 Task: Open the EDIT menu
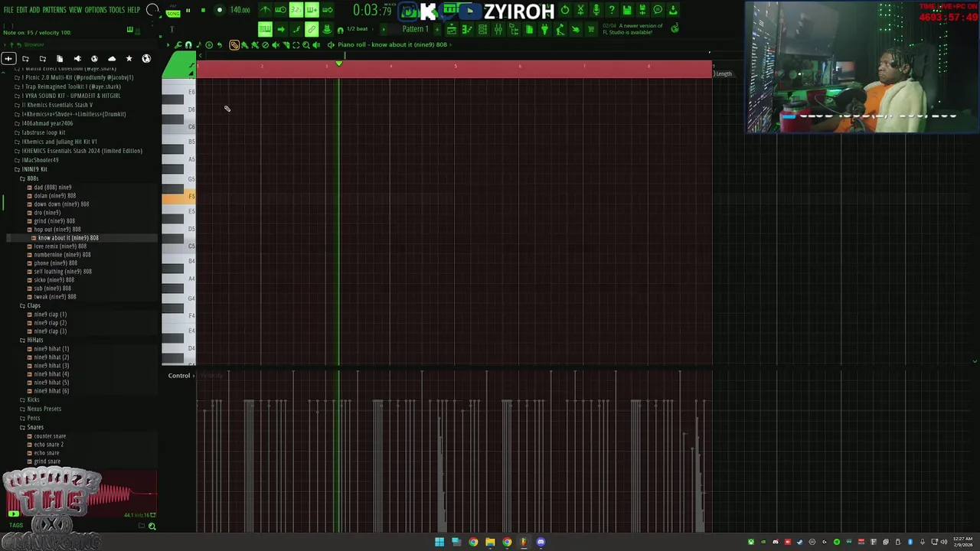coord(22,10)
